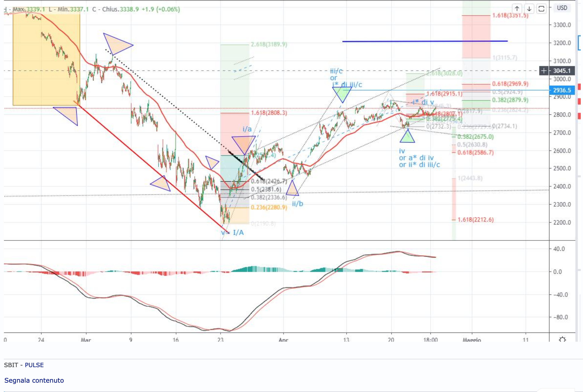Select the 'ii/b' wave label
The width and height of the screenshot is (583, 392).
pyautogui.click(x=297, y=204)
